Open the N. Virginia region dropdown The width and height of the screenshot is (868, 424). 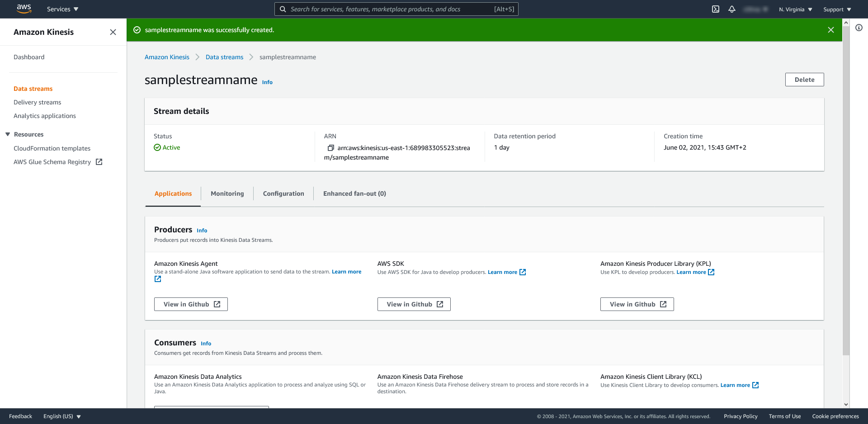[796, 9]
